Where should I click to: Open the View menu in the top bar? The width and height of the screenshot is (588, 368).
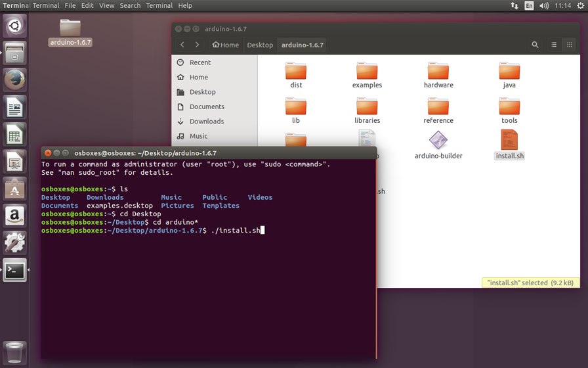tap(106, 5)
